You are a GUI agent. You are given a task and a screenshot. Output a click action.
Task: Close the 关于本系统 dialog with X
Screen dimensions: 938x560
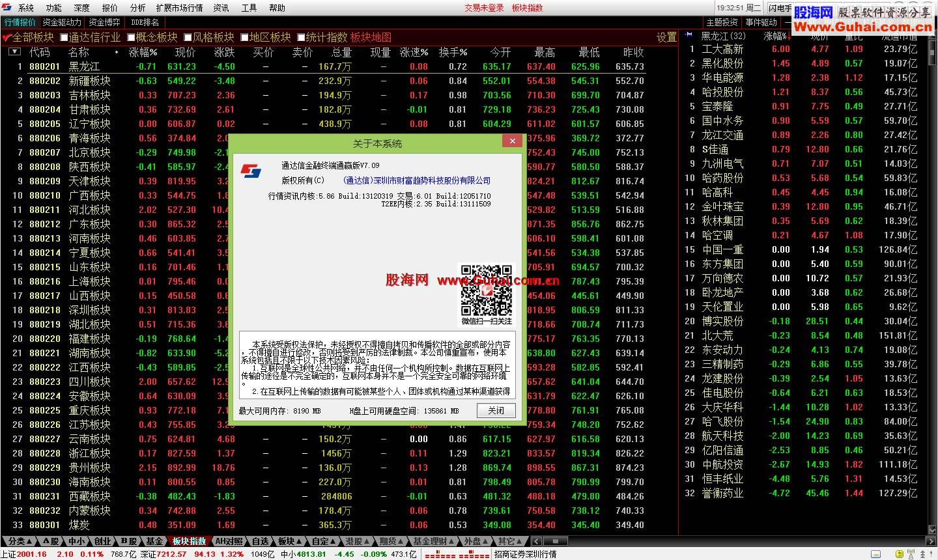[513, 141]
